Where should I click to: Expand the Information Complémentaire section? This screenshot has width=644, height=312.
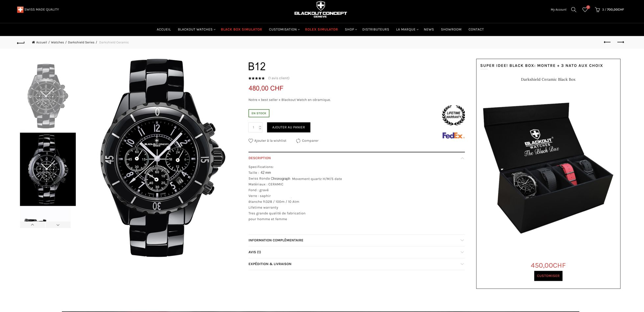[356, 240]
